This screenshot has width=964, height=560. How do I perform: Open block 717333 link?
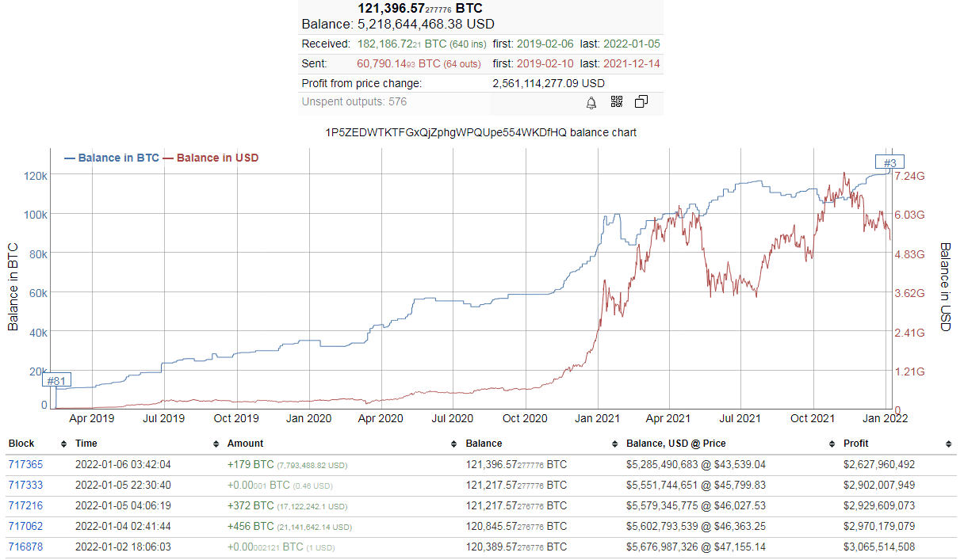point(25,485)
